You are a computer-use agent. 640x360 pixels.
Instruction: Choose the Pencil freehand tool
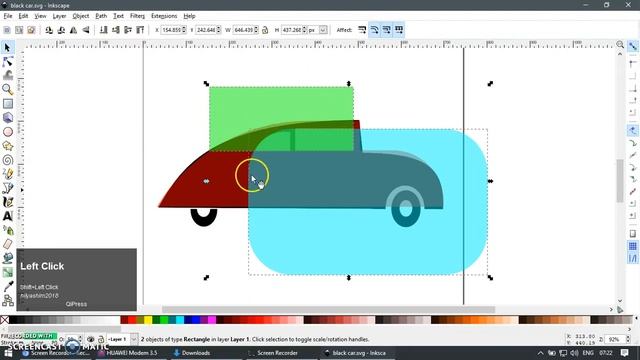pyautogui.click(x=7, y=174)
